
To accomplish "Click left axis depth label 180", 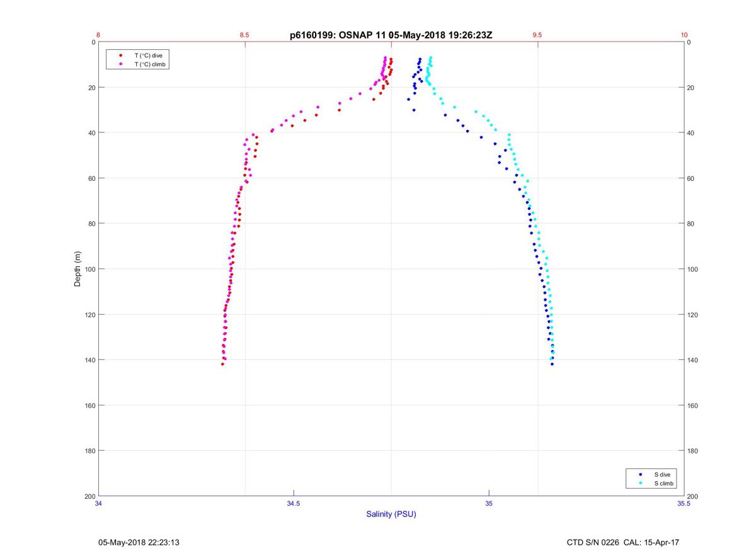I will pos(89,451).
